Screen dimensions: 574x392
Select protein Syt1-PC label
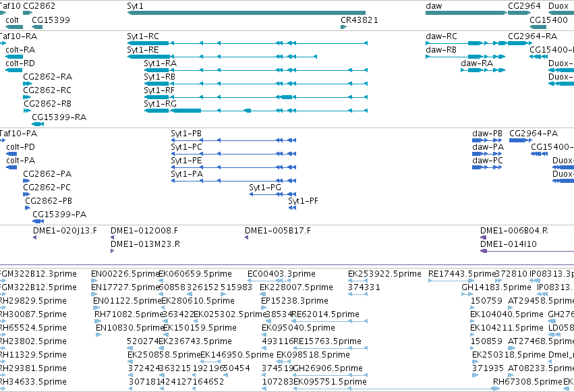(186, 147)
